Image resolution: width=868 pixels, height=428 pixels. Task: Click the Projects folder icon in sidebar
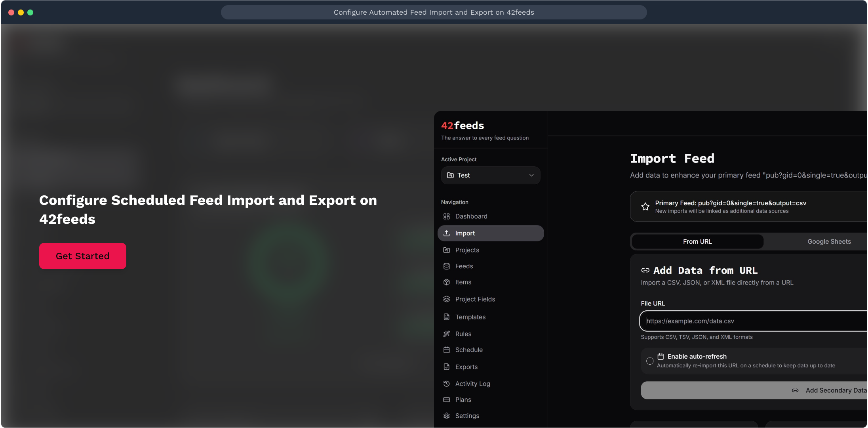446,250
